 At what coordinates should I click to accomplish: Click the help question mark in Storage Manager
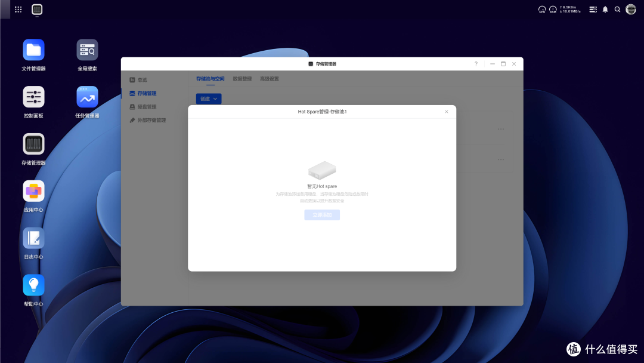pyautogui.click(x=476, y=64)
